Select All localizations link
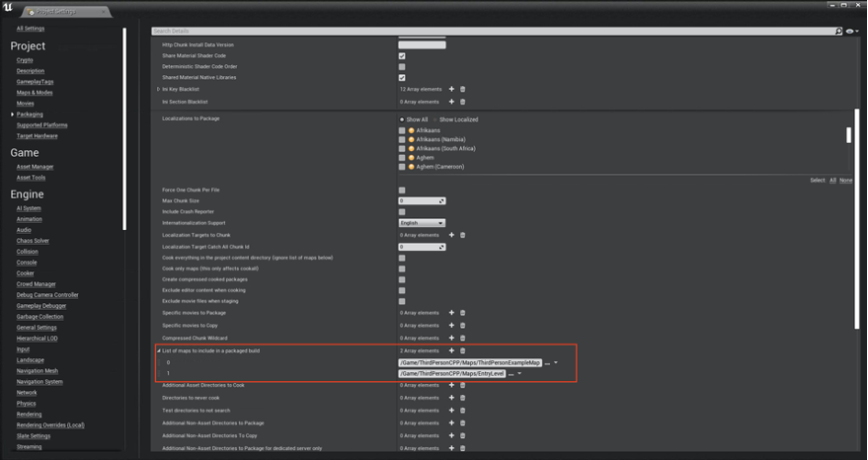 click(x=832, y=181)
